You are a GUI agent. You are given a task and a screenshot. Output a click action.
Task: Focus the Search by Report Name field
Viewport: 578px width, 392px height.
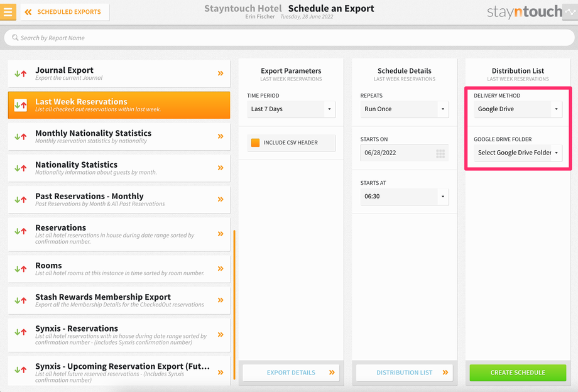(x=289, y=38)
